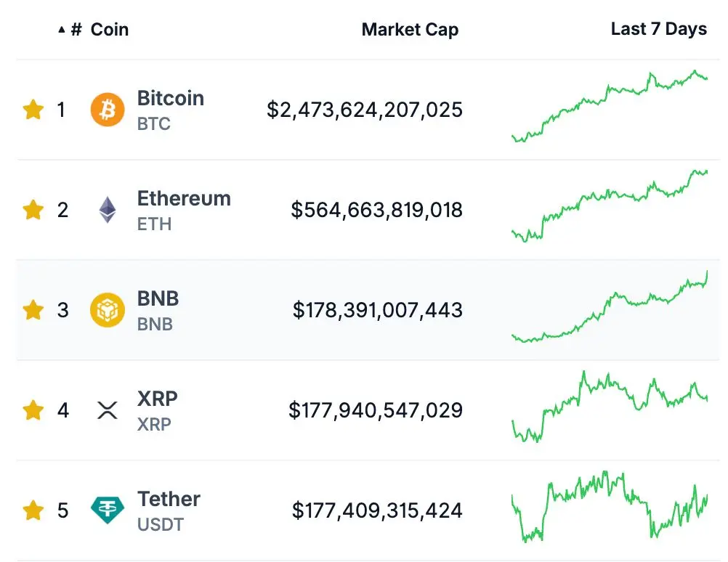Toggle the Ethereum favorite star
This screenshot has width=728, height=562.
click(33, 210)
